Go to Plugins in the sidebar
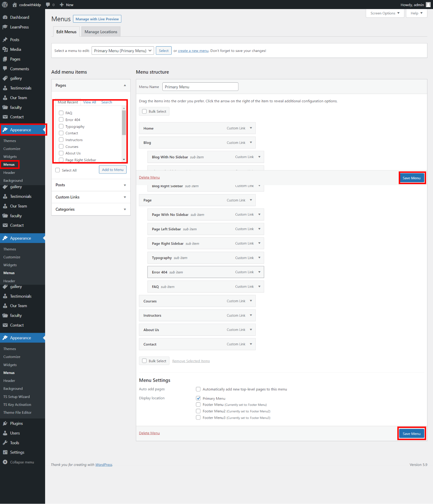 click(x=16, y=423)
